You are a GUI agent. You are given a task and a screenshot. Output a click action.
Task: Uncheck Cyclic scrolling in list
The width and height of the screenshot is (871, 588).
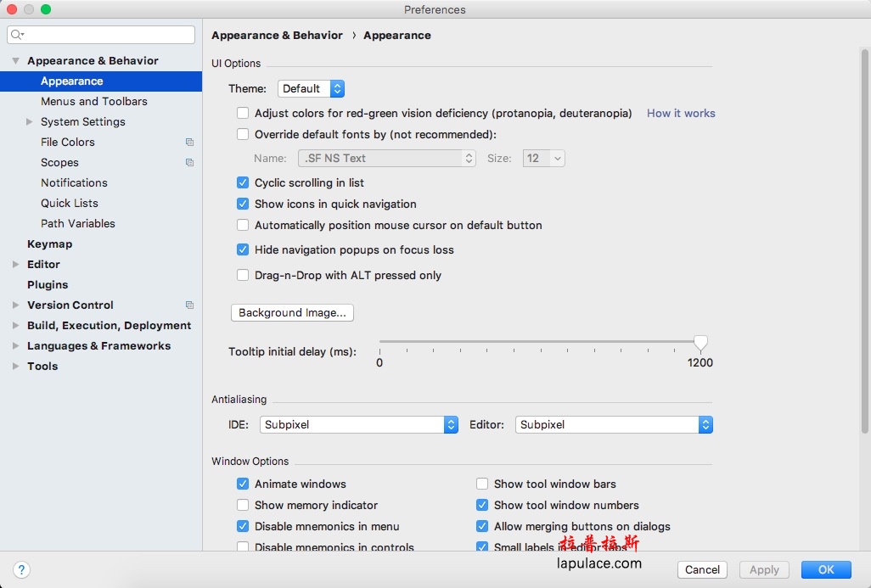(x=243, y=182)
